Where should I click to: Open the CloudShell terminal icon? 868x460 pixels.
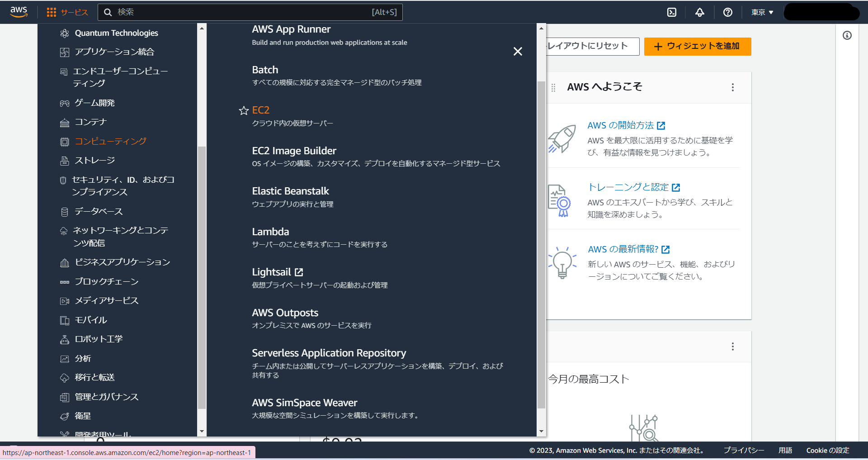pos(672,12)
